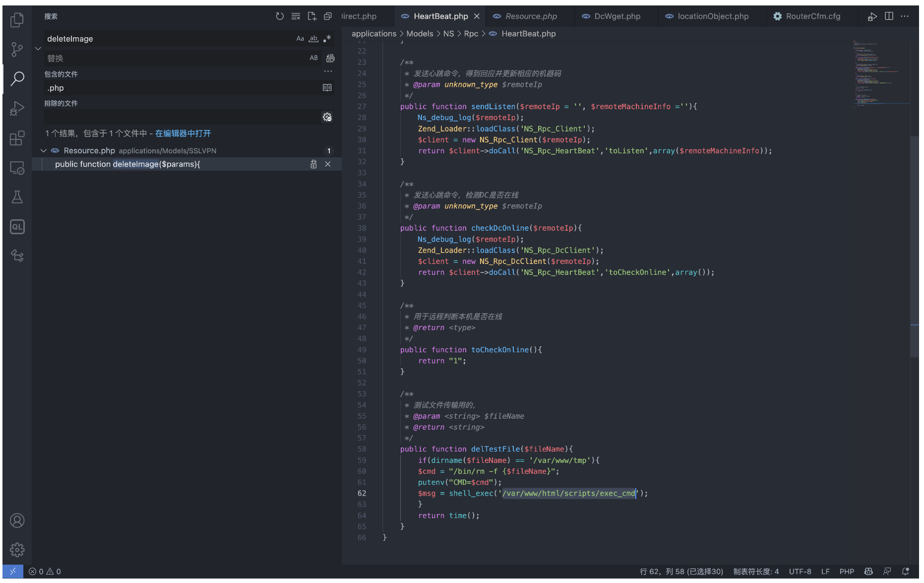Toggle search details ellipsis
The image size is (924, 583).
(328, 72)
